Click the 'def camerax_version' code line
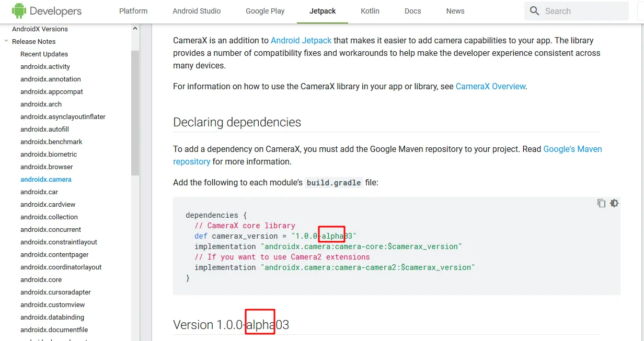Viewport: 644px width, 341px height. click(275, 236)
